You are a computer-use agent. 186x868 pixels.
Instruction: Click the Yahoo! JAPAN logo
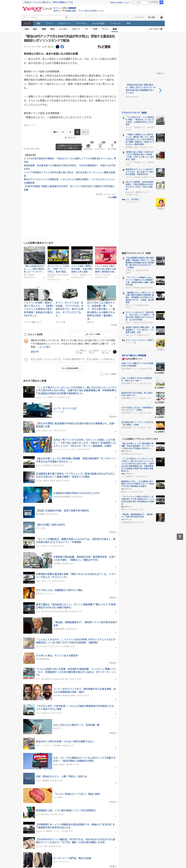(x=32, y=9)
